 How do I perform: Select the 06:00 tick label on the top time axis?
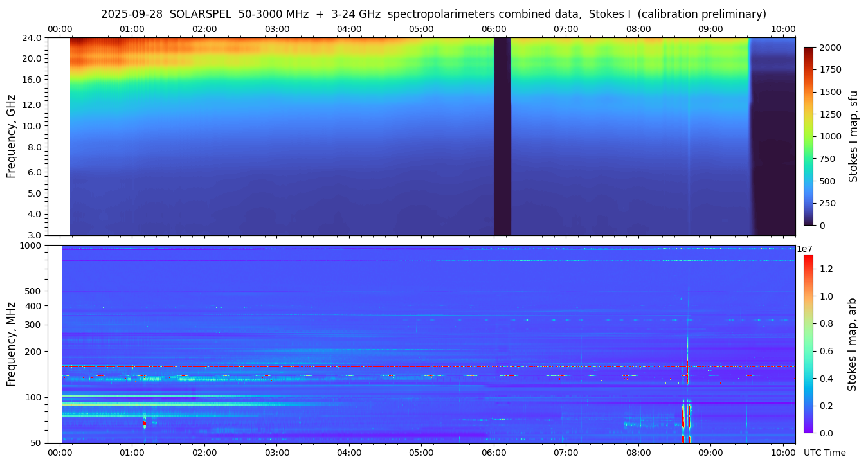click(493, 29)
